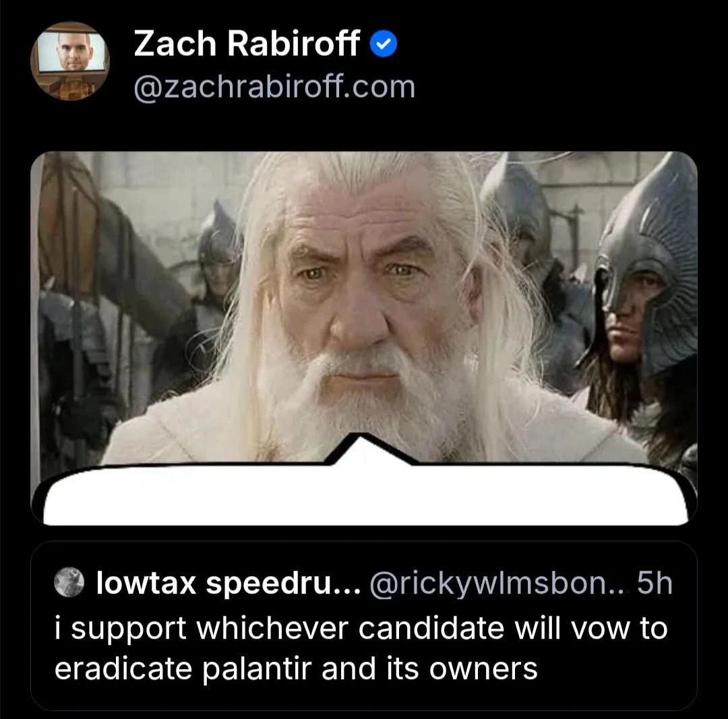
Task: Click the lowtax speedru... display name
Action: 229,582
